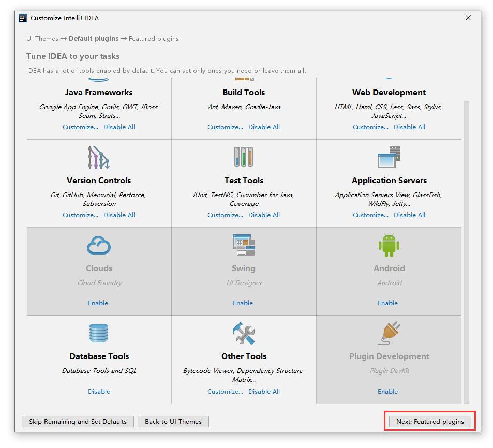Disable All Version Controls plugins
Viewport: 493px width, 448px height.
[119, 215]
